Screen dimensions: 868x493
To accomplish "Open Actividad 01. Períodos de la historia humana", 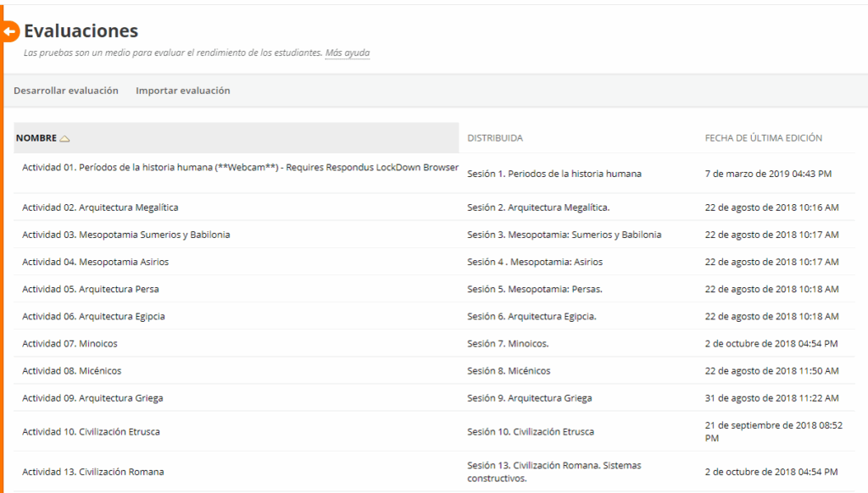I will (240, 168).
